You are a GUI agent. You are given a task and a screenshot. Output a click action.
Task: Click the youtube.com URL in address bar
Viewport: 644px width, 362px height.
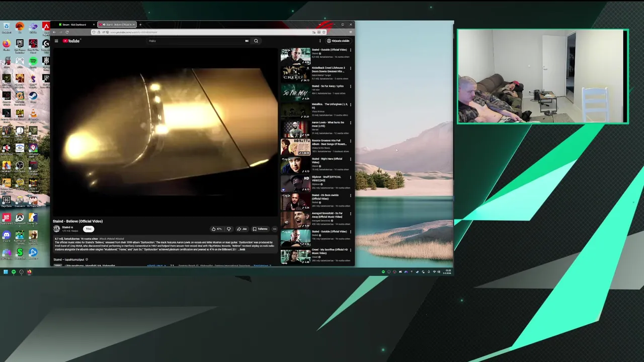(x=134, y=32)
